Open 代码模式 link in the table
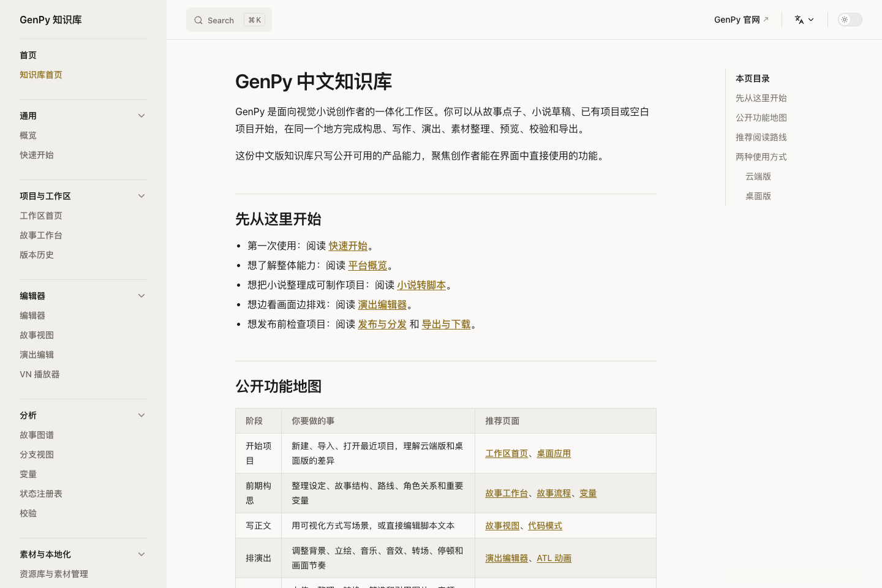The width and height of the screenshot is (882, 588). [545, 526]
